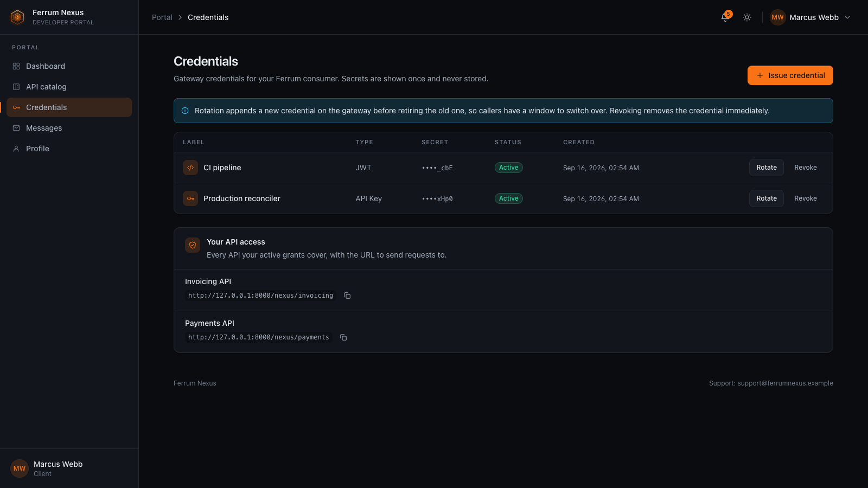Revoke the Production reconciler credential
Viewport: 868px width, 488px height.
806,198
